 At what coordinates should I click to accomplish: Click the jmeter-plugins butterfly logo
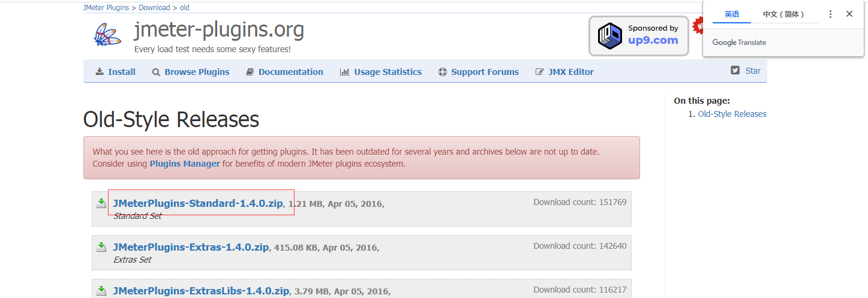point(108,35)
